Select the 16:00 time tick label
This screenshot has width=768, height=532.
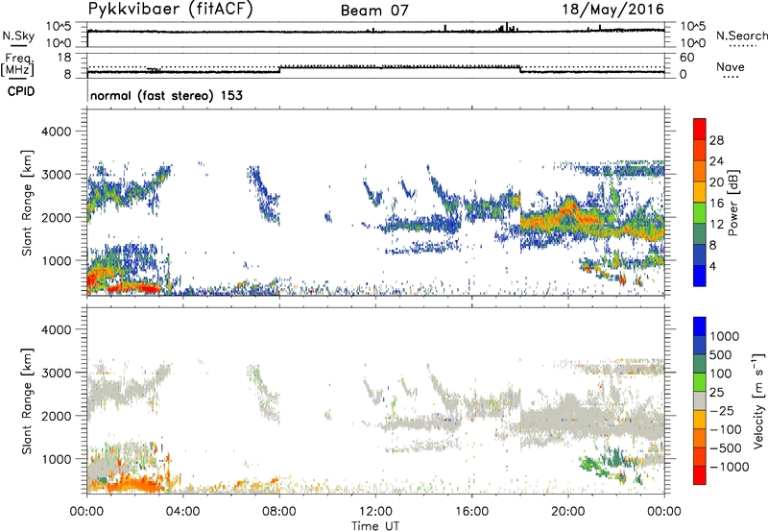click(471, 512)
